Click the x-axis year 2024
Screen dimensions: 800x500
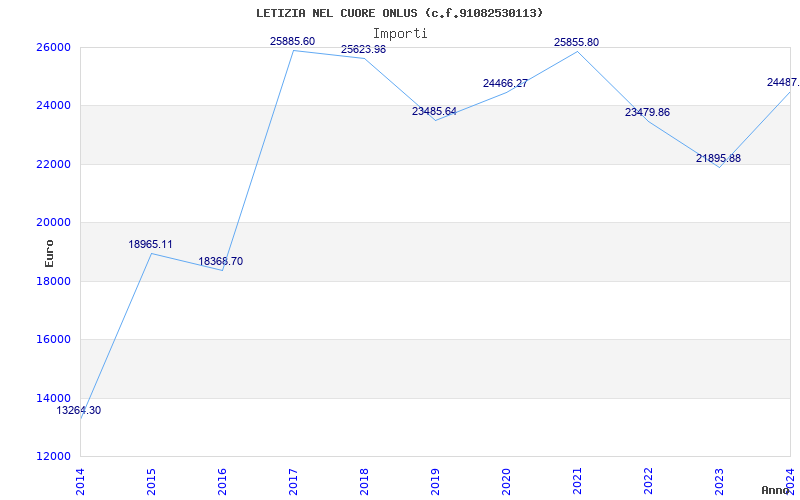tap(790, 482)
